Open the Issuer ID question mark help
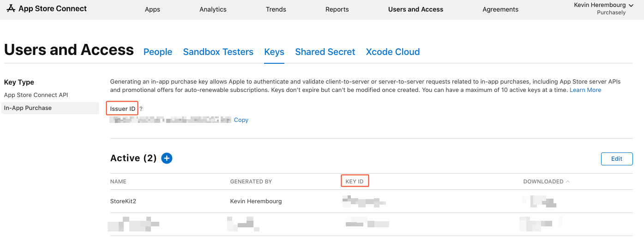644x249 pixels. (141, 109)
